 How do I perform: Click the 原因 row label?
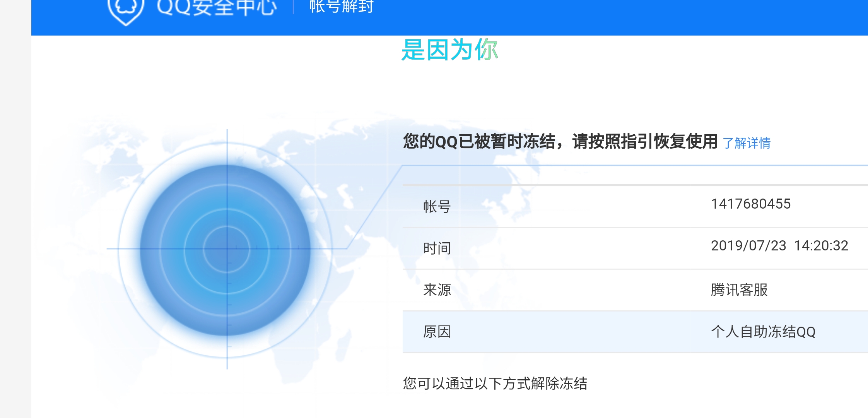point(437,332)
